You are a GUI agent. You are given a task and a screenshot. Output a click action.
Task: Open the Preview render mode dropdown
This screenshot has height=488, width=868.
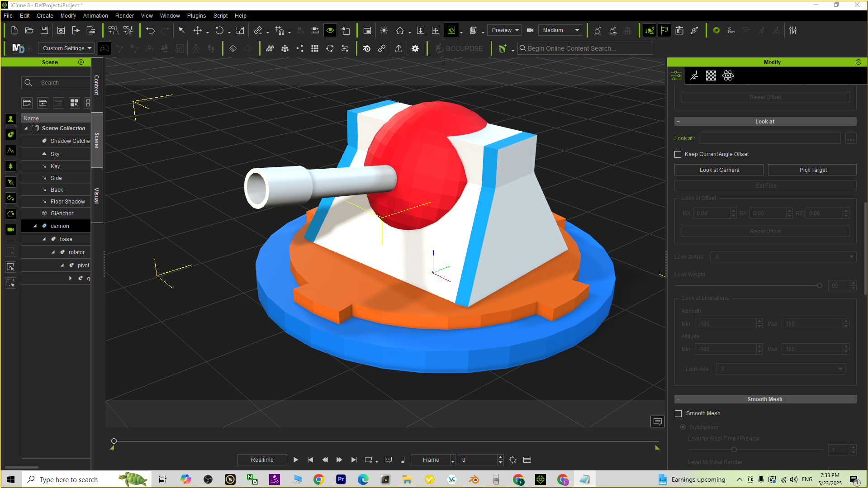[x=504, y=30]
